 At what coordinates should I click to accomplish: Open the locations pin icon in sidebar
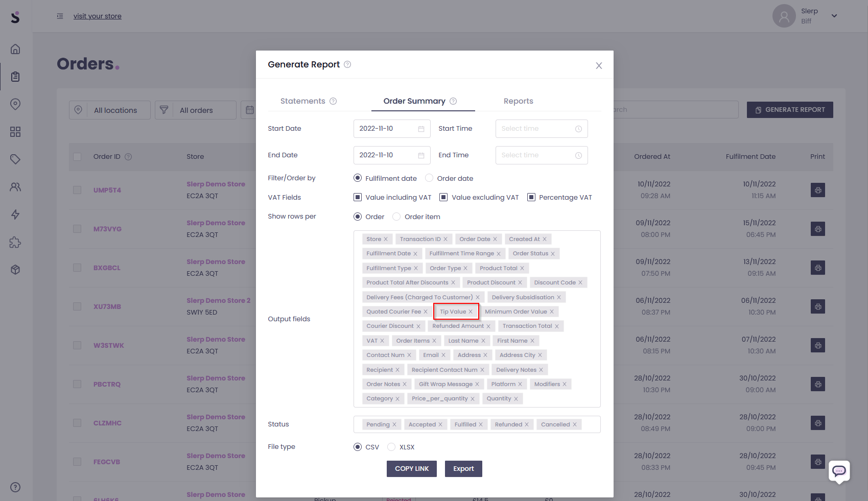[15, 104]
